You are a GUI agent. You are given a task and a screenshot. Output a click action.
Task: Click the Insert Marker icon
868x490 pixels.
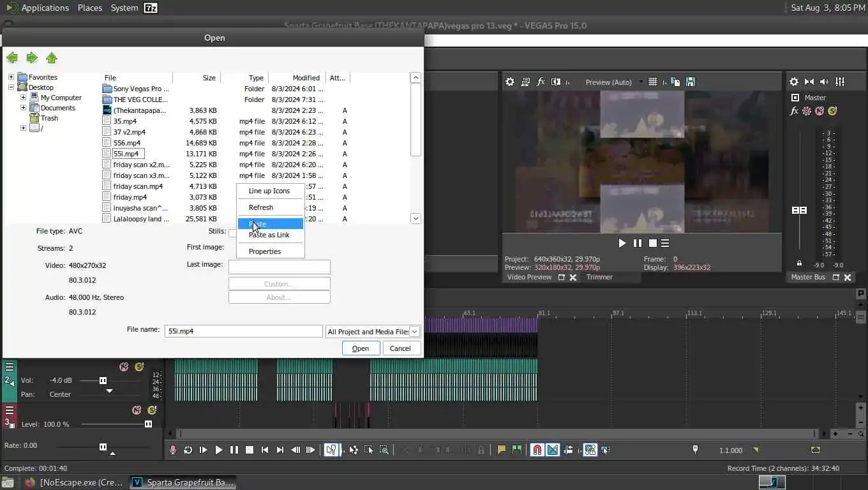point(502,450)
